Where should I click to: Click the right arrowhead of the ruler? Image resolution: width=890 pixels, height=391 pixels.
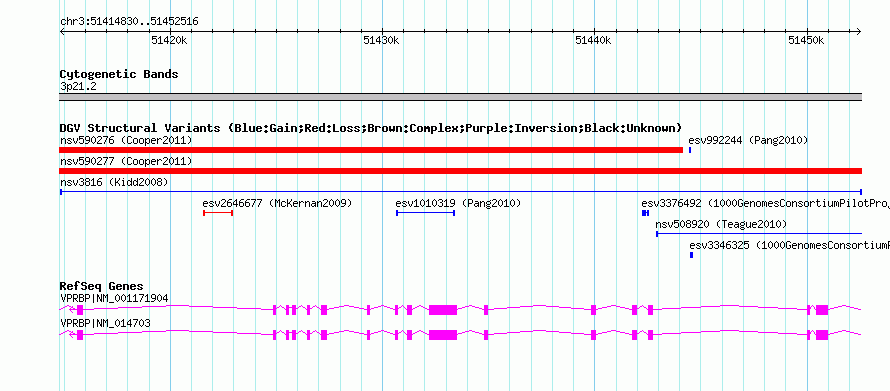pos(859,31)
